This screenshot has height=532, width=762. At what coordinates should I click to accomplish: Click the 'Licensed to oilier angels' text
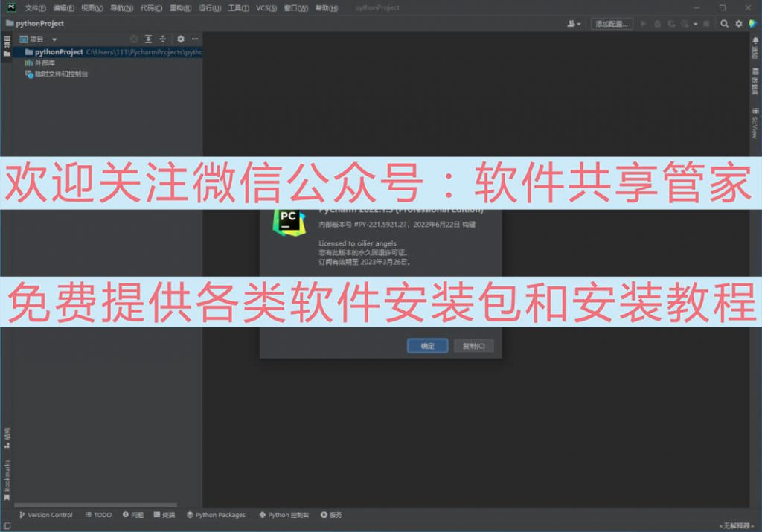357,243
